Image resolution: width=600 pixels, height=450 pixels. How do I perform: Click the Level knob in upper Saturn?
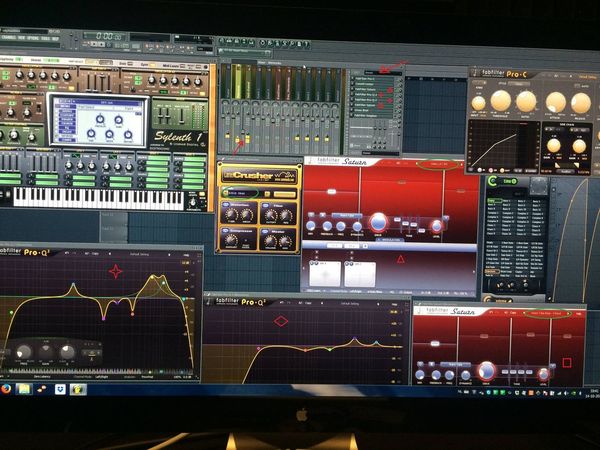click(x=436, y=226)
